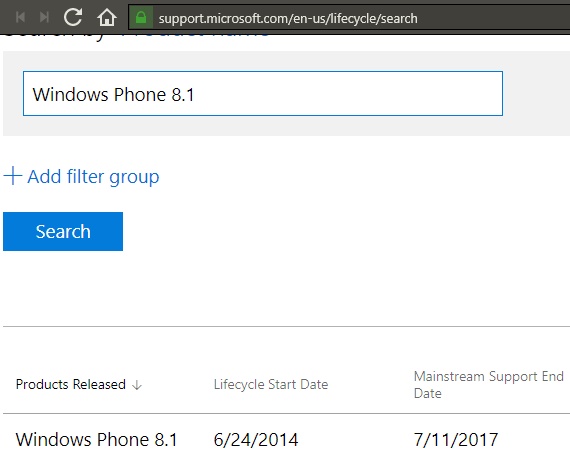
Task: Click the 7/11/2017 support end date
Action: click(x=456, y=440)
